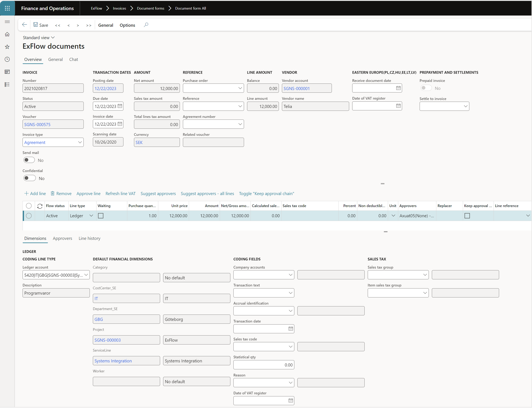Open the Options action menu

pyautogui.click(x=127, y=25)
